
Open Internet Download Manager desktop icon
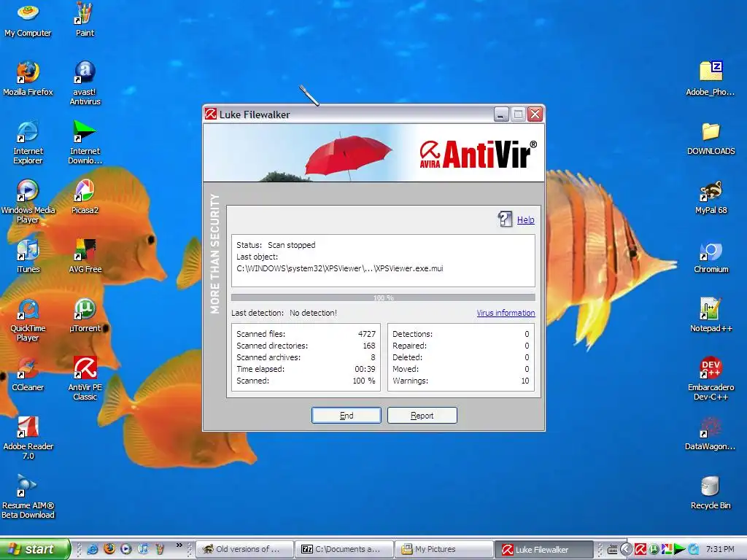point(85,142)
